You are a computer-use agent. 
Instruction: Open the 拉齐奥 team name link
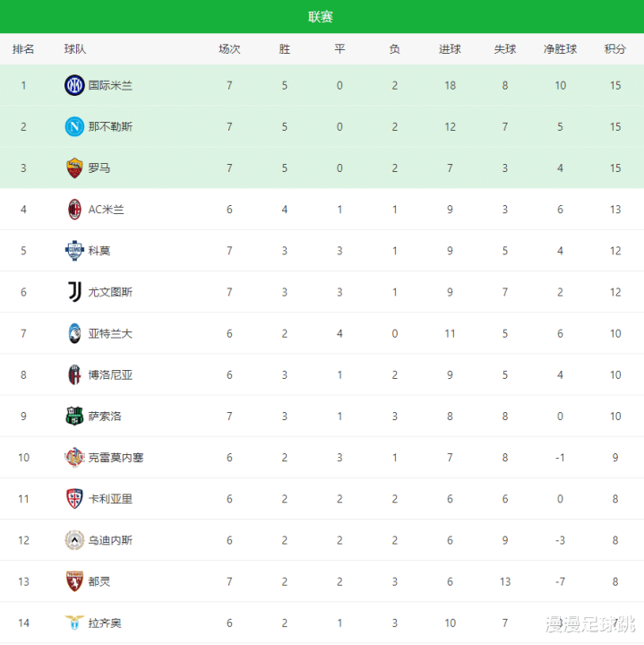click(105, 623)
